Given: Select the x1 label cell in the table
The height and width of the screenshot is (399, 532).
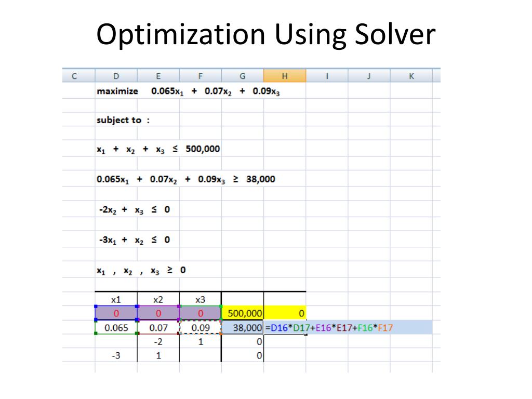Looking at the screenshot, I should [x=116, y=300].
